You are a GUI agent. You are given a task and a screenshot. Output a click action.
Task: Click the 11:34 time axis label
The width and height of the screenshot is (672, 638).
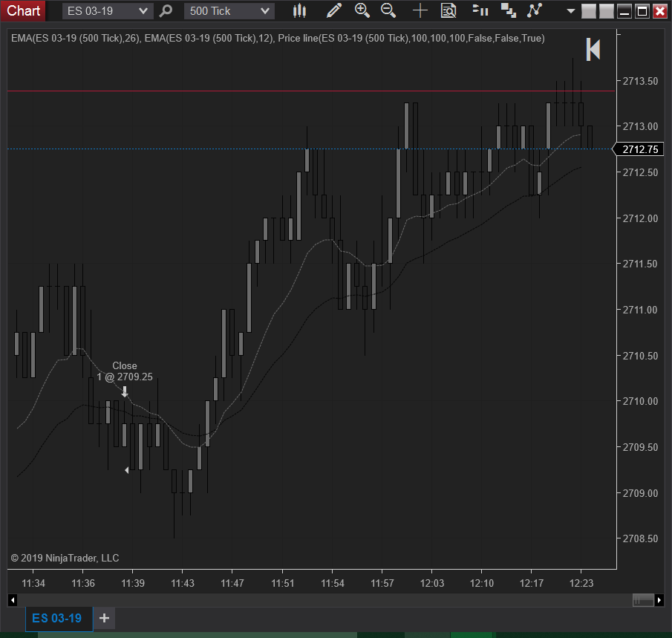pos(33,583)
